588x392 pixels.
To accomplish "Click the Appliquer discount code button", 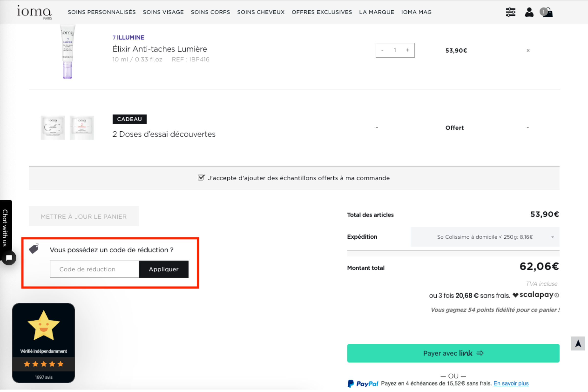I will [x=164, y=269].
